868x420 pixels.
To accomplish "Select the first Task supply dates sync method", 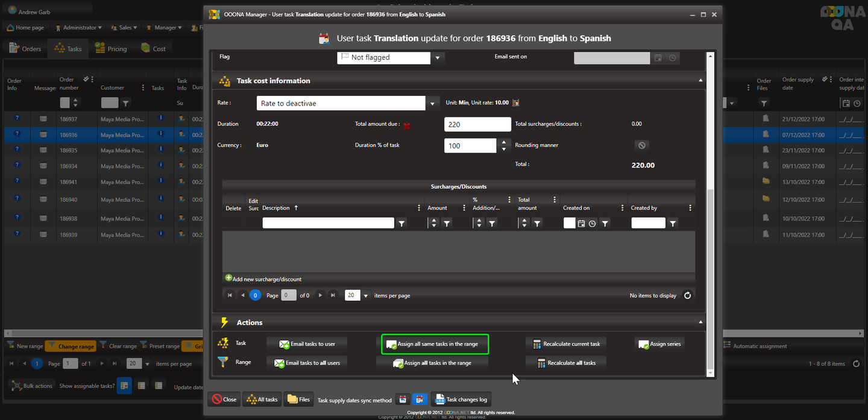I will pyautogui.click(x=403, y=399).
